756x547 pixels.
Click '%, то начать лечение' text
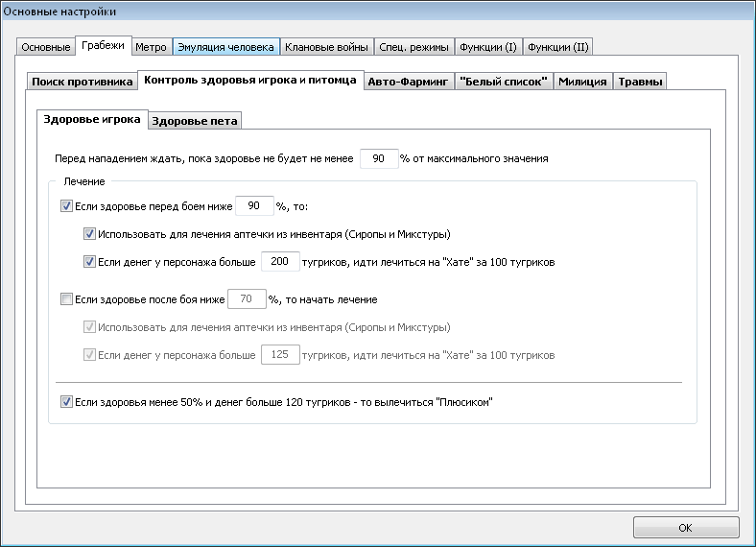323,299
